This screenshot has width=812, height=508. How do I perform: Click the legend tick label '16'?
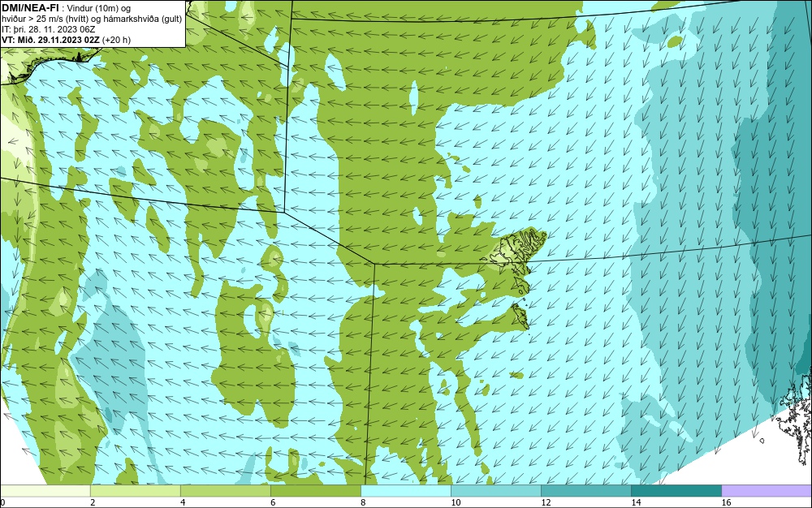[x=726, y=502]
